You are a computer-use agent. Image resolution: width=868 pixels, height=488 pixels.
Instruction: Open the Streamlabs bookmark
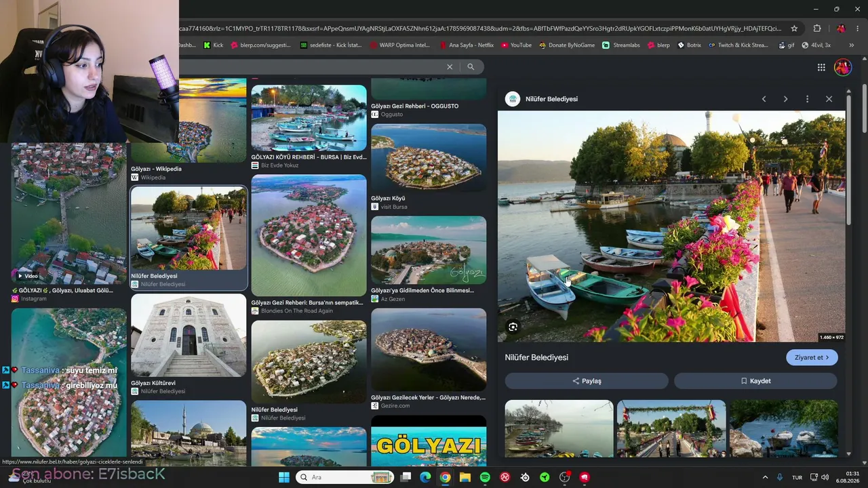620,45
